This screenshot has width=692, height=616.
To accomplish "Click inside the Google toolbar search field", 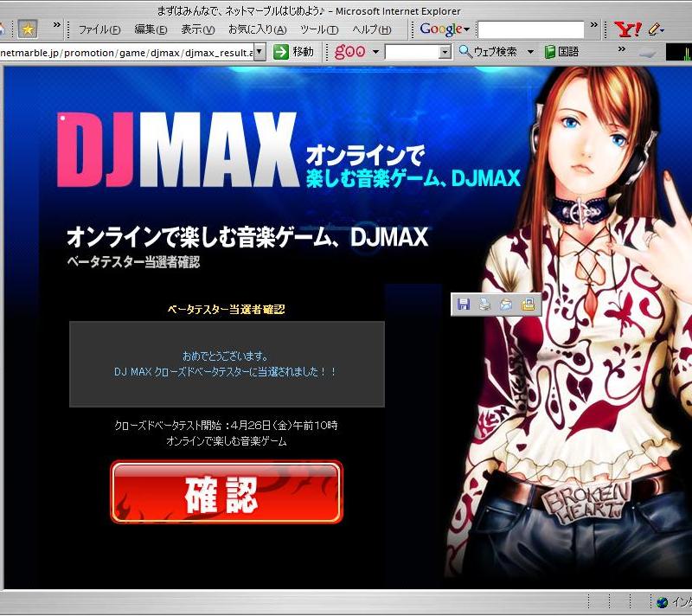I will pyautogui.click(x=531, y=29).
